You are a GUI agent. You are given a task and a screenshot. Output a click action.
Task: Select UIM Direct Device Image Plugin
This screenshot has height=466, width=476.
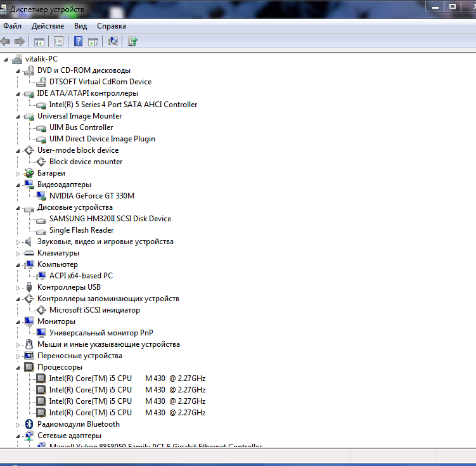tap(102, 139)
